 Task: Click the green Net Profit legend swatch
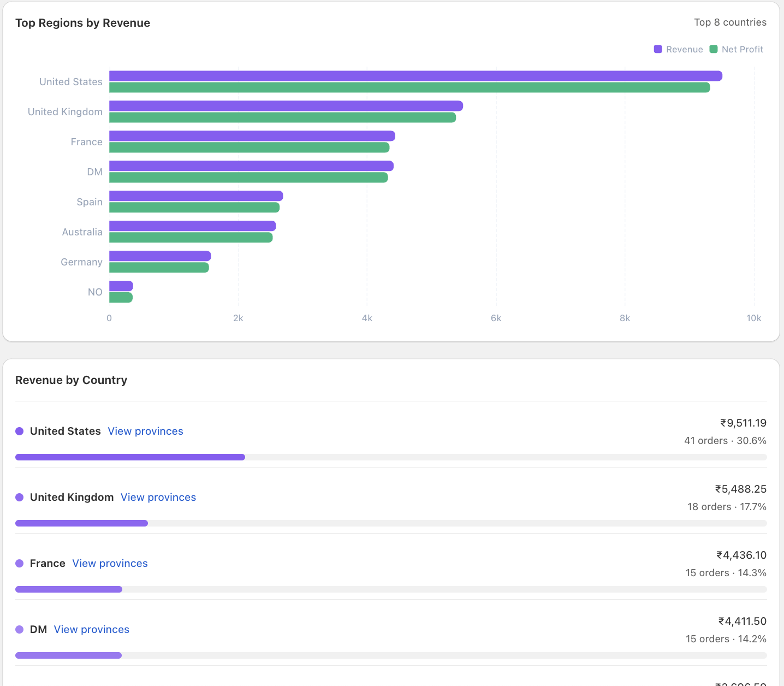[714, 49]
